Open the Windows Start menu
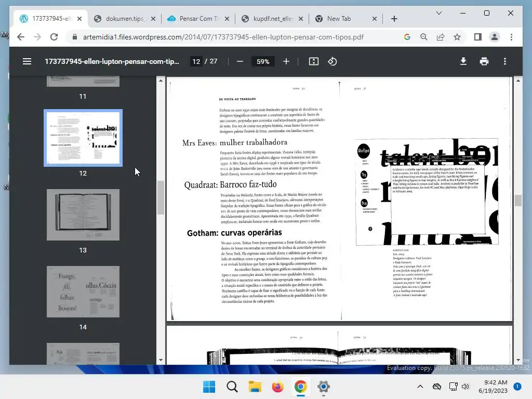532x399 pixels. coord(209,387)
